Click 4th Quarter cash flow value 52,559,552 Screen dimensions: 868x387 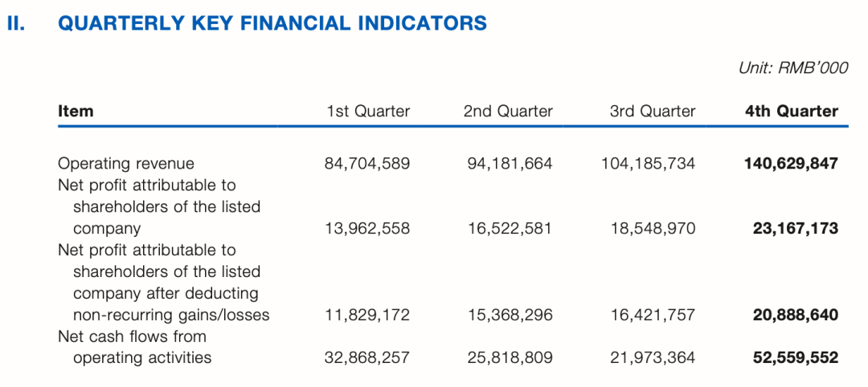click(795, 358)
